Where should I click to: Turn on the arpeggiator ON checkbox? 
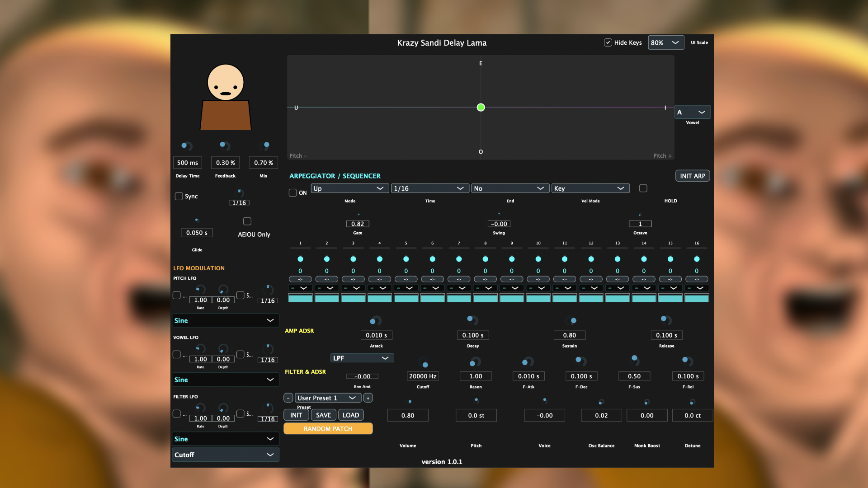pos(293,193)
